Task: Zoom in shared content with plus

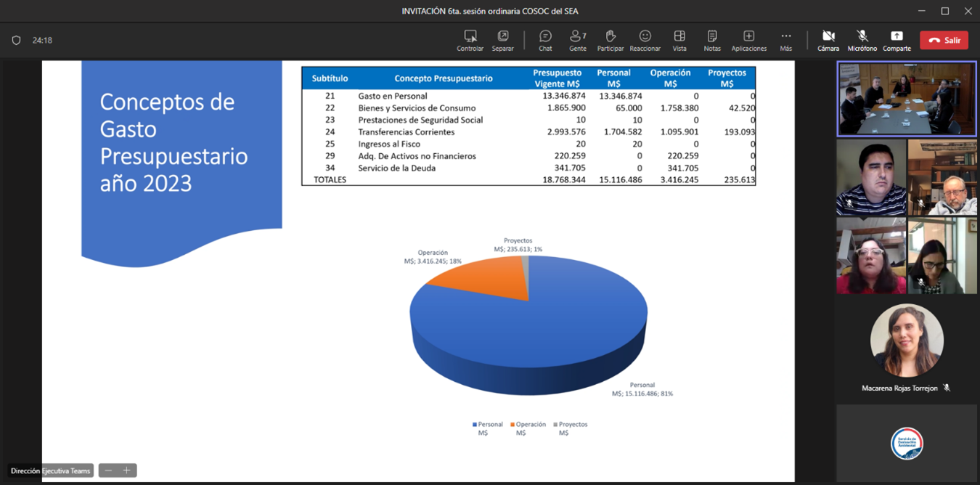Action: [126, 470]
